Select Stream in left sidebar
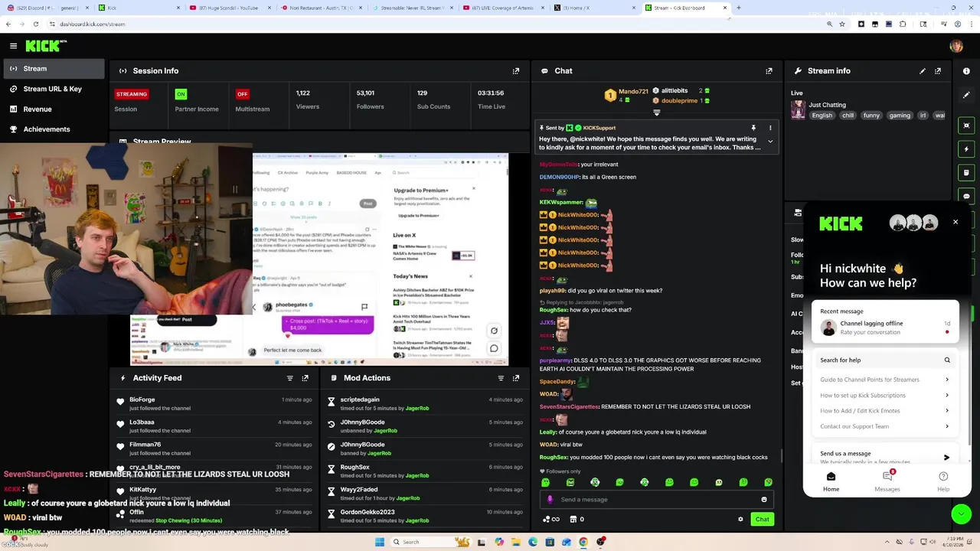Image resolution: width=980 pixels, height=551 pixels. (54, 69)
